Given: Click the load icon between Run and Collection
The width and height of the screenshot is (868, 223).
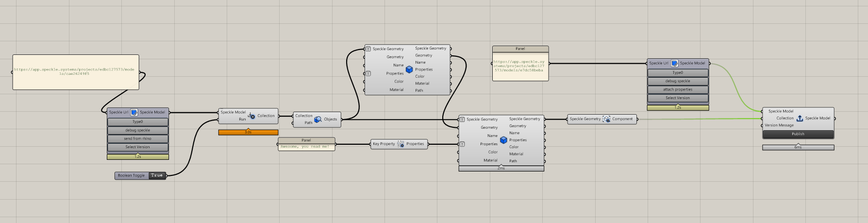Looking at the screenshot, I should click(251, 116).
